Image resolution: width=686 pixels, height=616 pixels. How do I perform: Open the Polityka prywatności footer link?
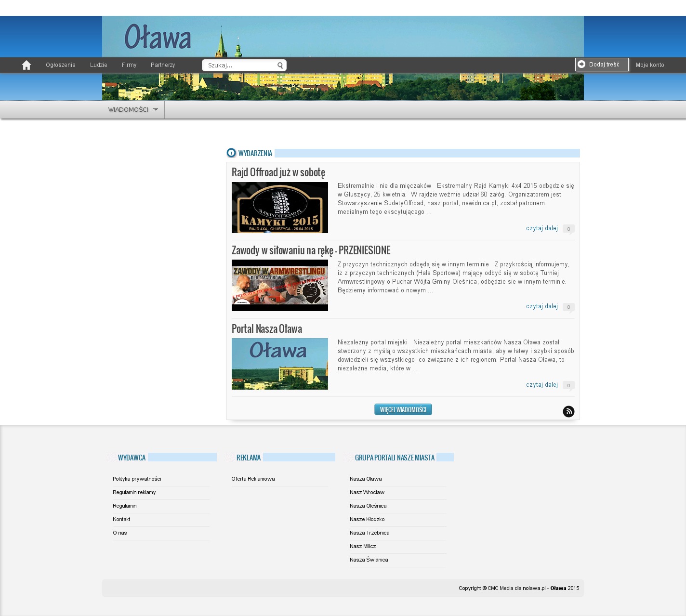[x=137, y=479]
